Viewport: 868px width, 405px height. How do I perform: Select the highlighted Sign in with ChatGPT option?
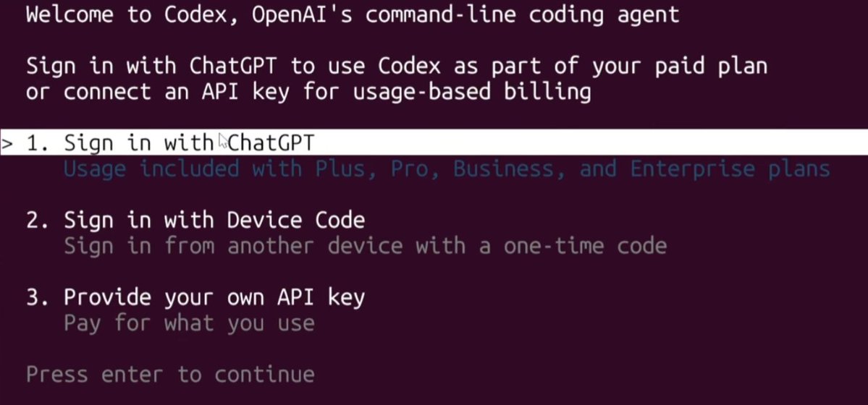pos(434,142)
